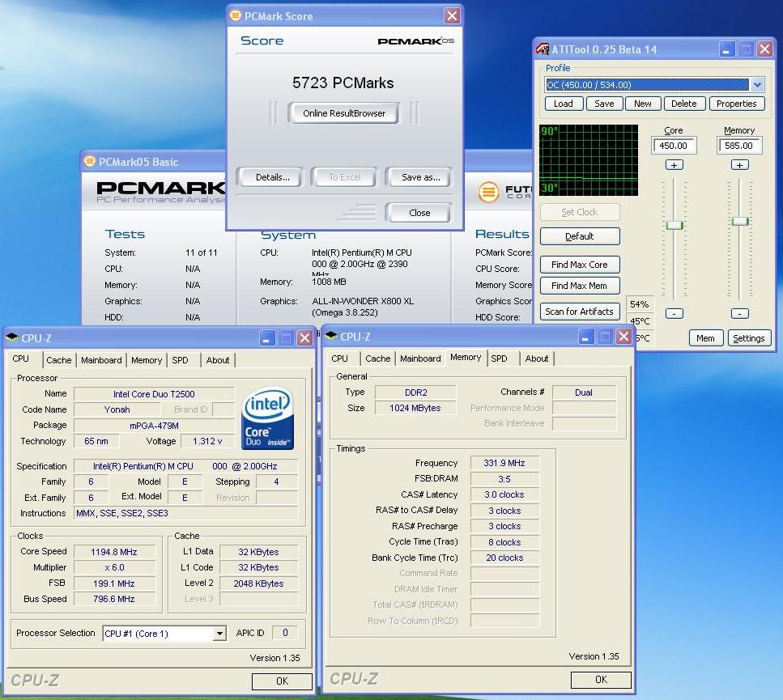
Task: Click Delete profile button in ATITool
Action: [683, 104]
